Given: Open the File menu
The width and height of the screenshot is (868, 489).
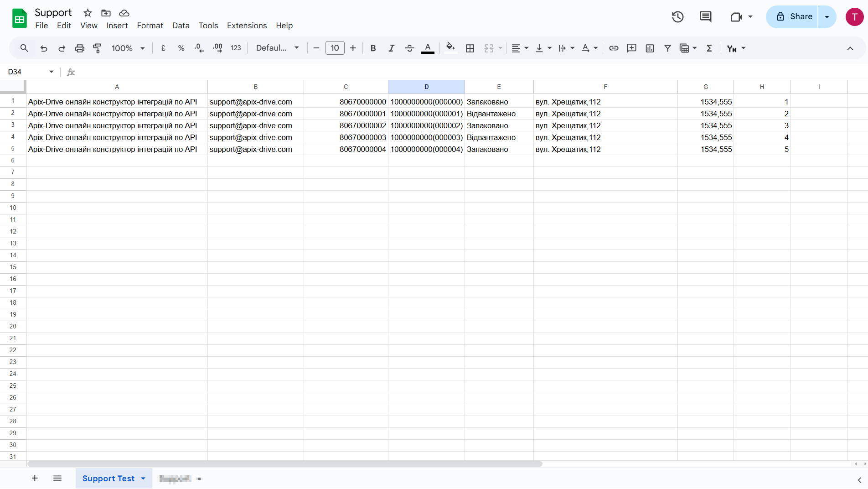Looking at the screenshot, I should (41, 26).
